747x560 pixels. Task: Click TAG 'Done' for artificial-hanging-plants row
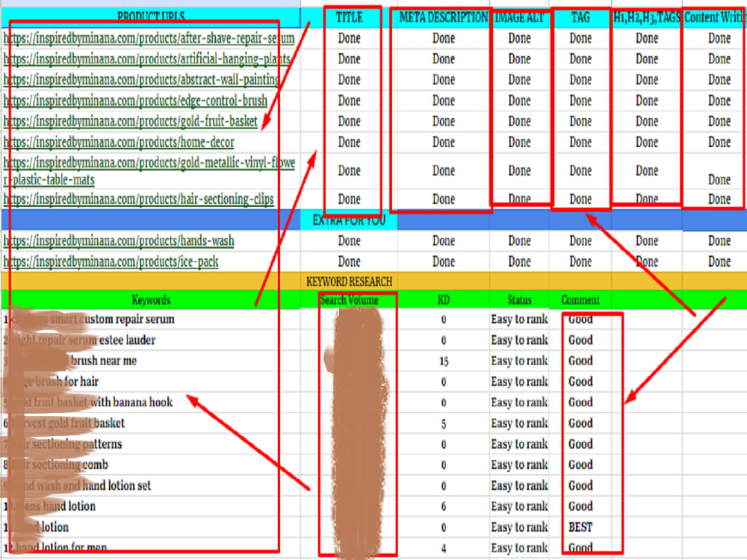pyautogui.click(x=580, y=59)
